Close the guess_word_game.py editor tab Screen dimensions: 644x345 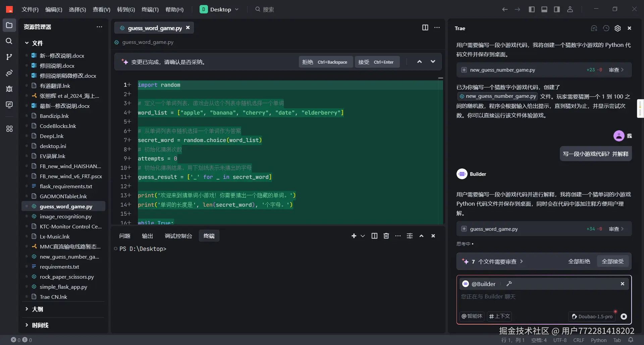coord(188,28)
